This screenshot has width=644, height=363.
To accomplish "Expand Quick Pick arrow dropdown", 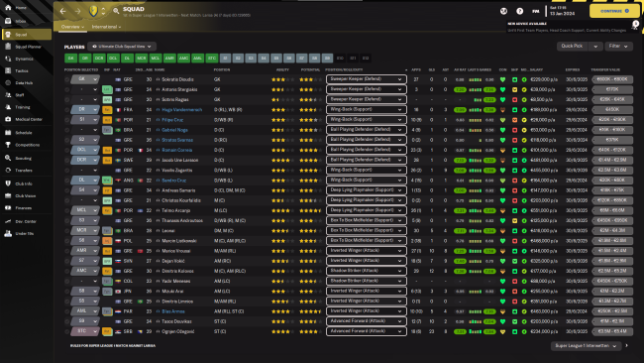I will click(595, 46).
